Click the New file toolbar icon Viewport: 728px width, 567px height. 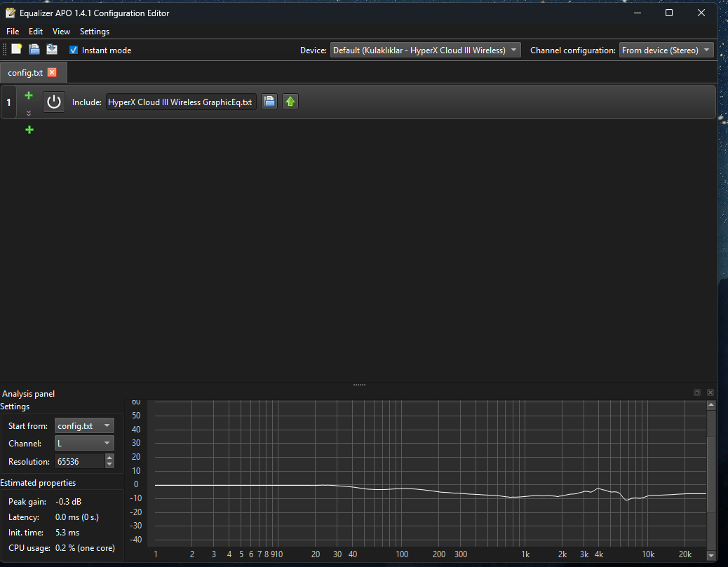(x=17, y=50)
